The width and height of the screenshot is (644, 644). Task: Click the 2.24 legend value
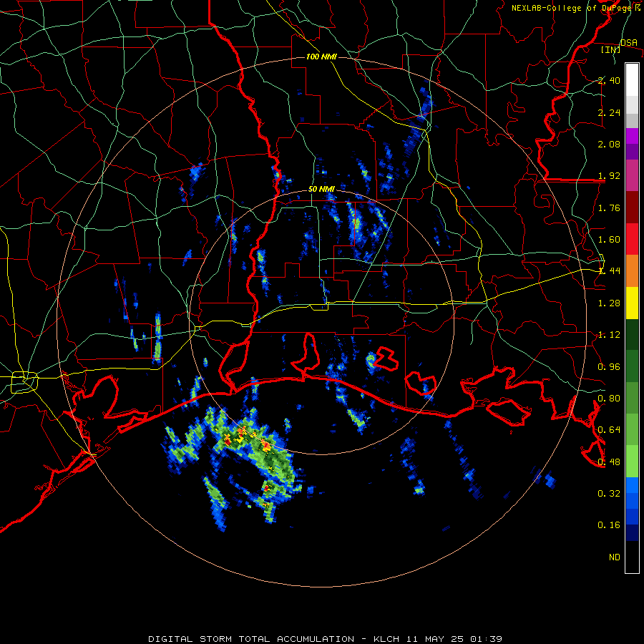coord(609,112)
